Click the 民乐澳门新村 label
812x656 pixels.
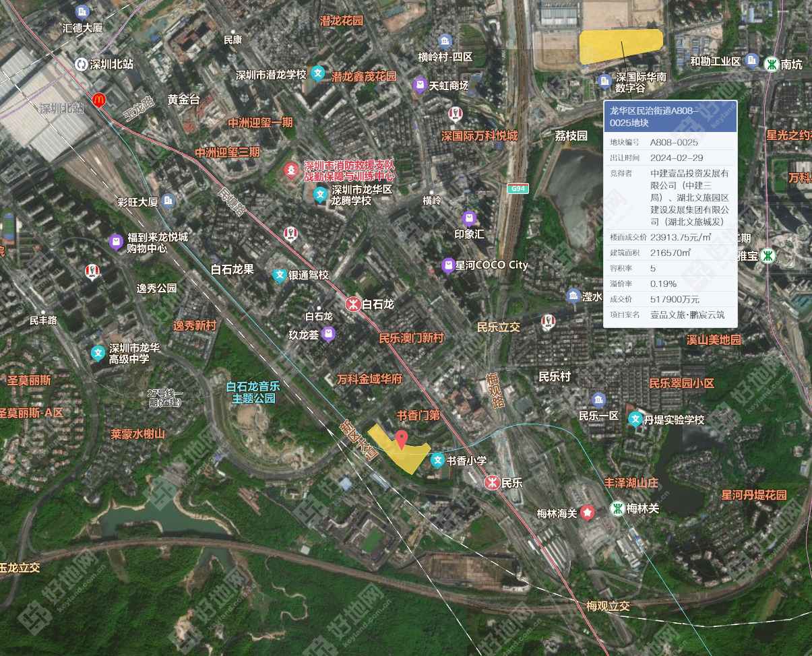tap(411, 337)
